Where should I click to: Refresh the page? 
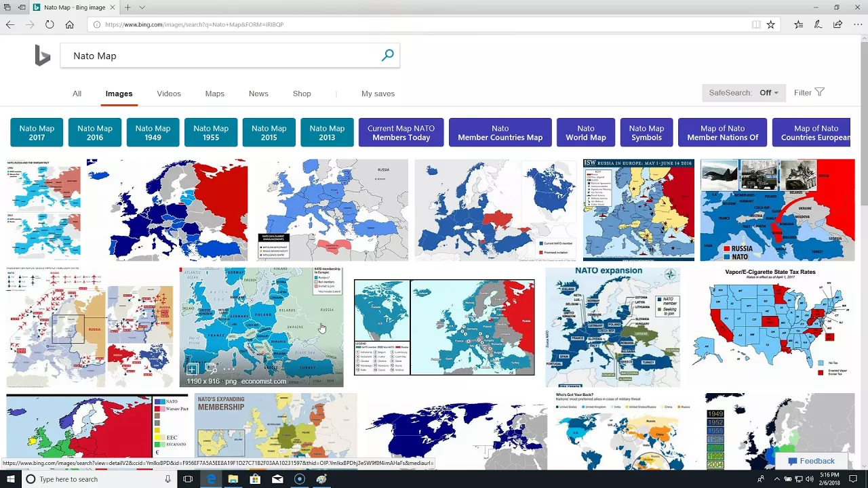coord(50,24)
